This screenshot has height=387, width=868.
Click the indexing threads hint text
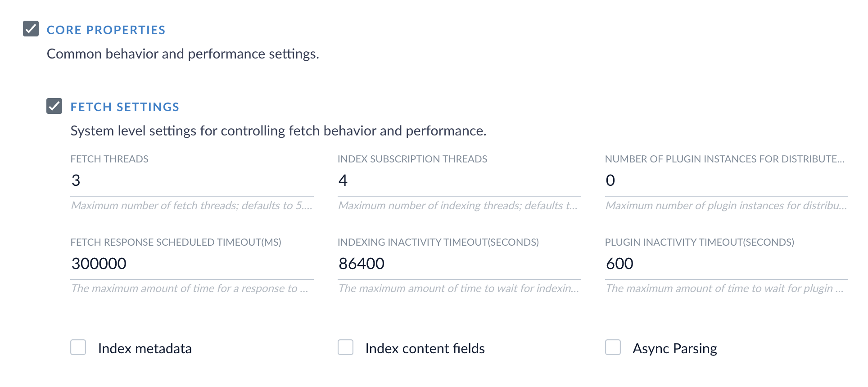(x=457, y=206)
